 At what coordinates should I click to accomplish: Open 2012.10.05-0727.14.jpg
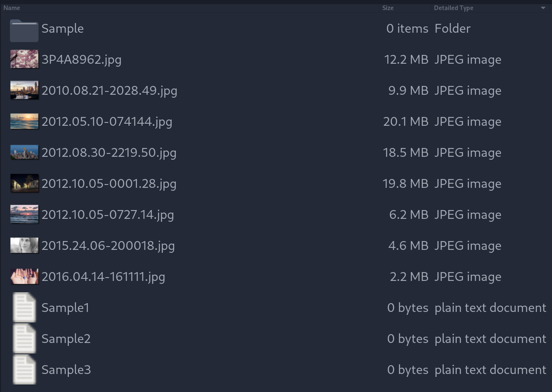click(x=108, y=214)
